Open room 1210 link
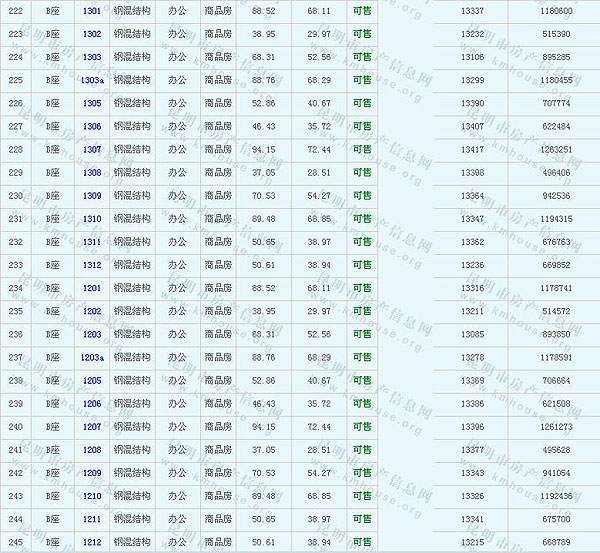 point(91,496)
